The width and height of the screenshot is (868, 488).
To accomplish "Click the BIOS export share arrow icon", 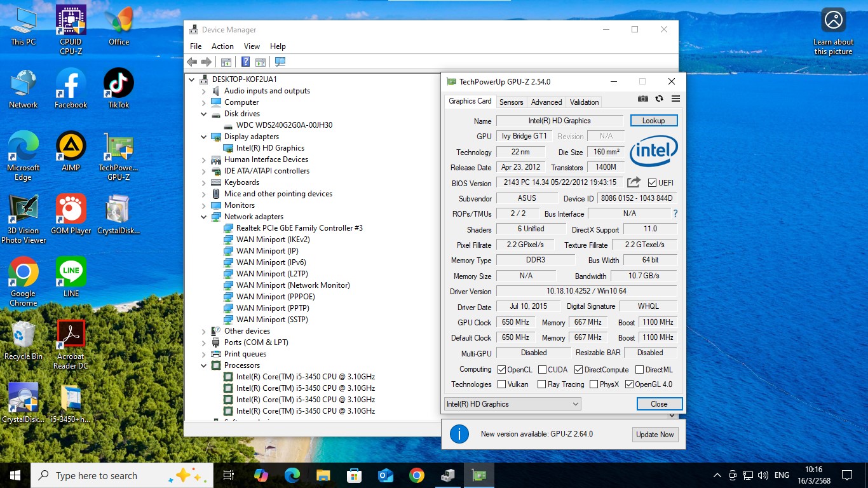I will coord(634,182).
